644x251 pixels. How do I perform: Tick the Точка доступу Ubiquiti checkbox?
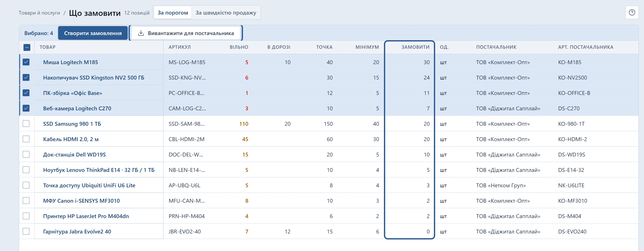point(26,185)
